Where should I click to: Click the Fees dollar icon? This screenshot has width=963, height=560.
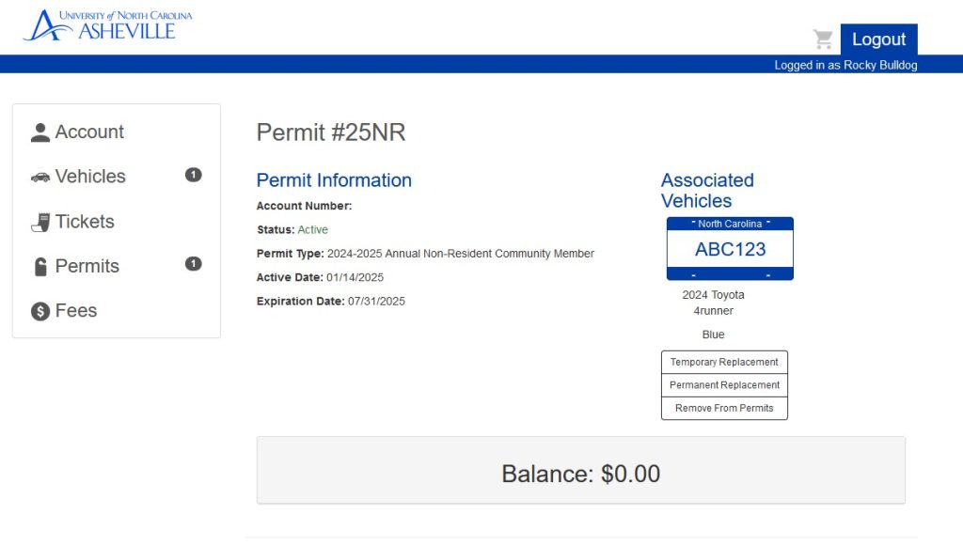point(39,311)
